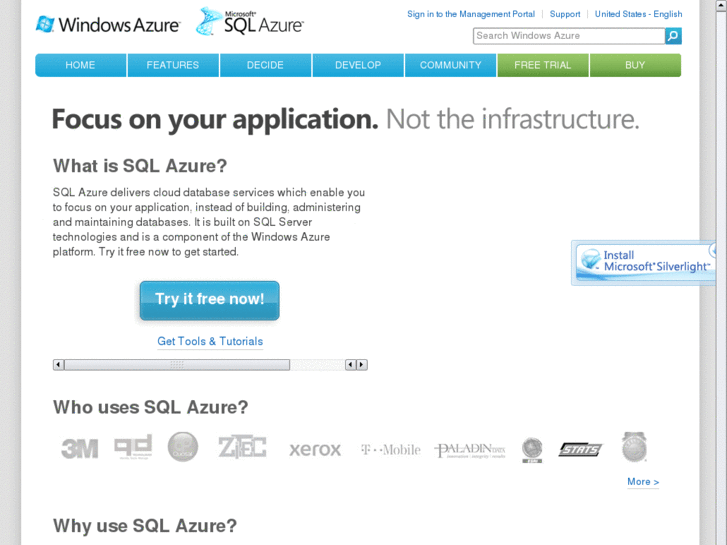Viewport: 727px width, 545px height.
Task: Open the HOME navigation tab
Action: 80,65
